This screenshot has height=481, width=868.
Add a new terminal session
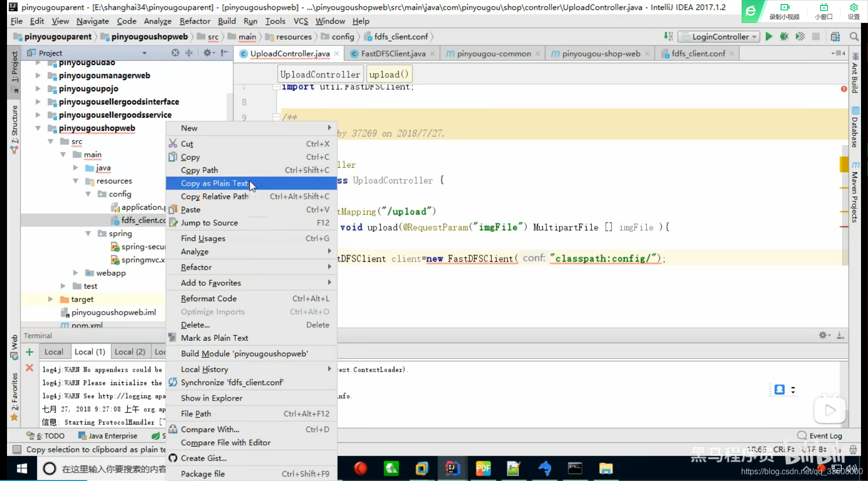[29, 352]
